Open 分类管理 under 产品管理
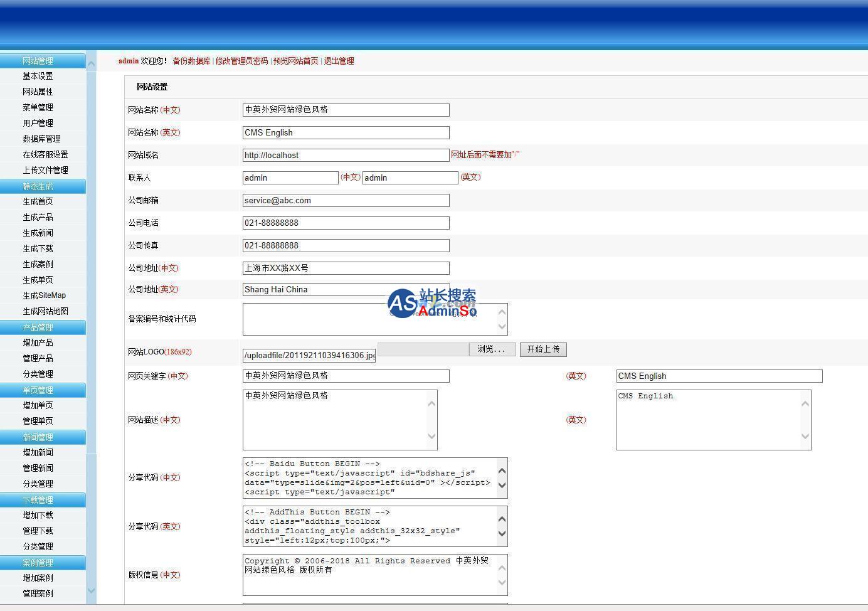The width and height of the screenshot is (868, 611). [x=38, y=374]
